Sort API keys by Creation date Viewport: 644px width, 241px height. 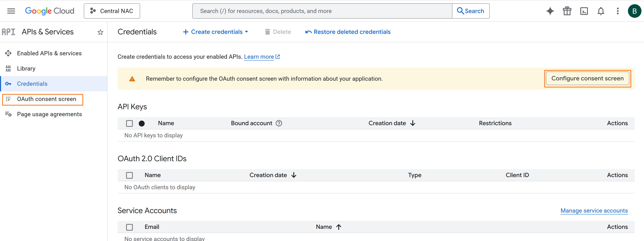coord(392,123)
